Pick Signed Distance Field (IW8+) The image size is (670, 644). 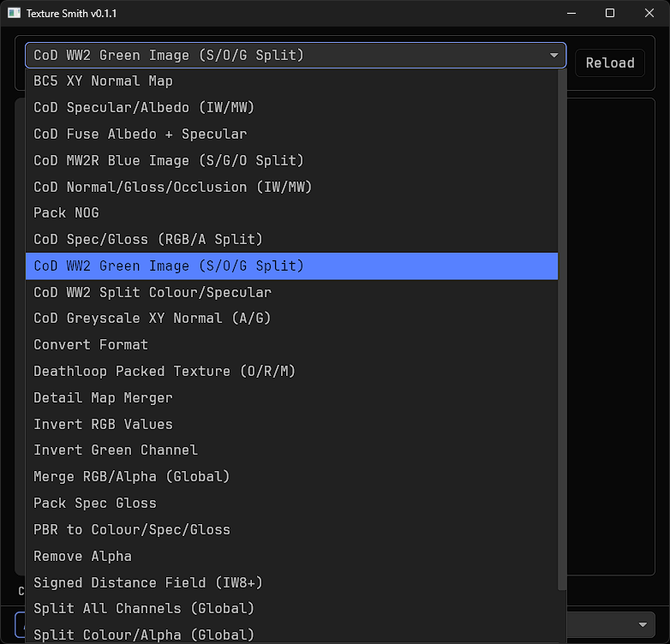[x=291, y=583]
